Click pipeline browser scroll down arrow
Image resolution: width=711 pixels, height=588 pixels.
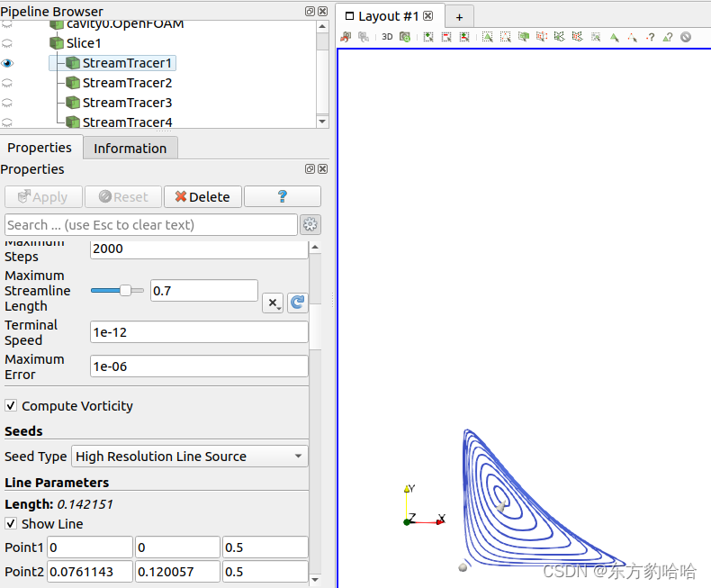(x=322, y=122)
